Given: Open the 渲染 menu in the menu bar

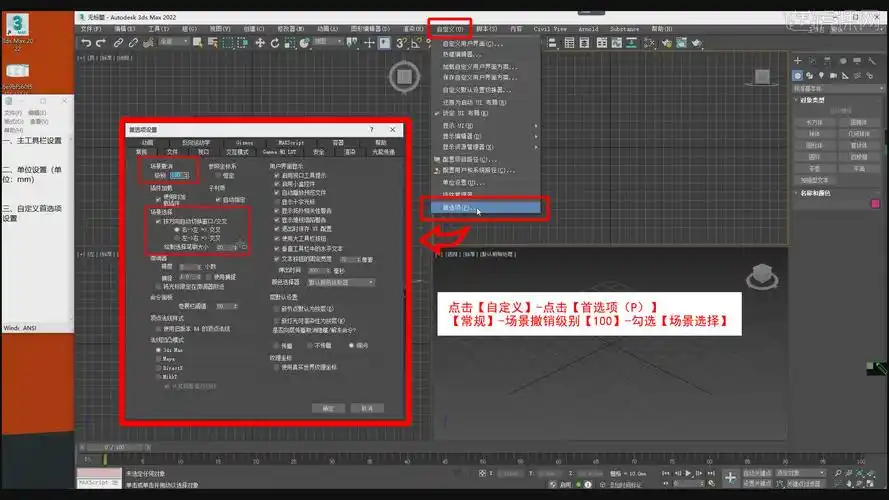Looking at the screenshot, I should click(413, 29).
